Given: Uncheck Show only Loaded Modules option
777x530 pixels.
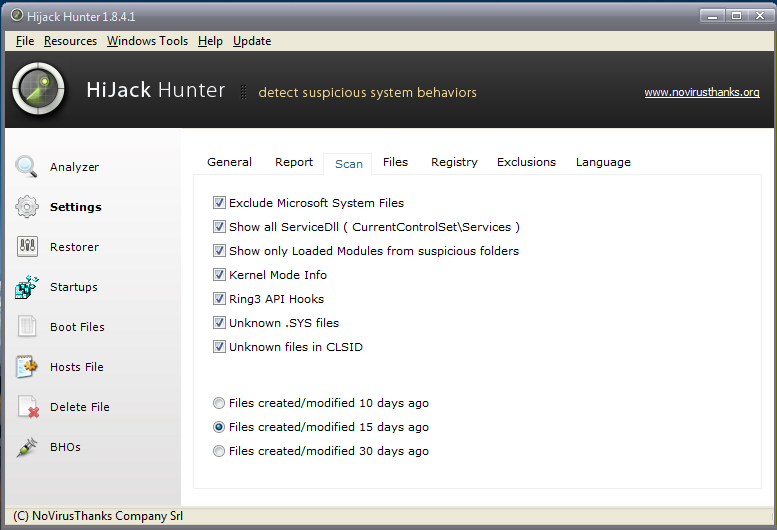Looking at the screenshot, I should [x=219, y=251].
